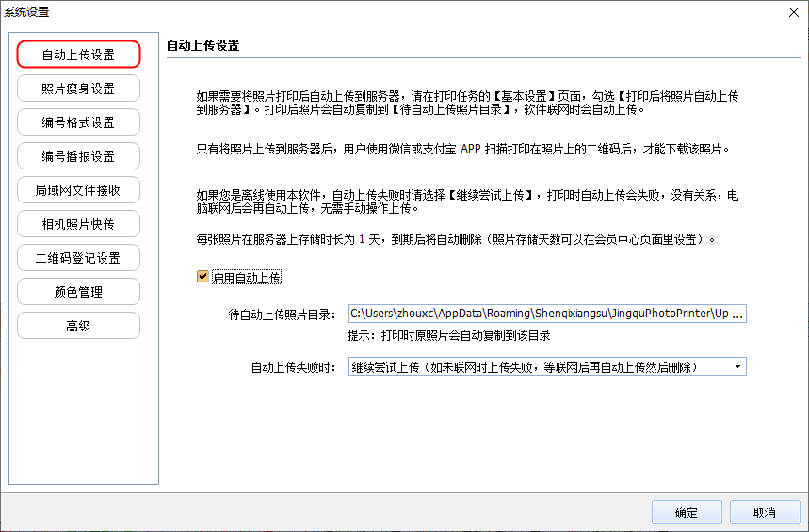Go to 局域网文件接收 settings

pyautogui.click(x=78, y=190)
